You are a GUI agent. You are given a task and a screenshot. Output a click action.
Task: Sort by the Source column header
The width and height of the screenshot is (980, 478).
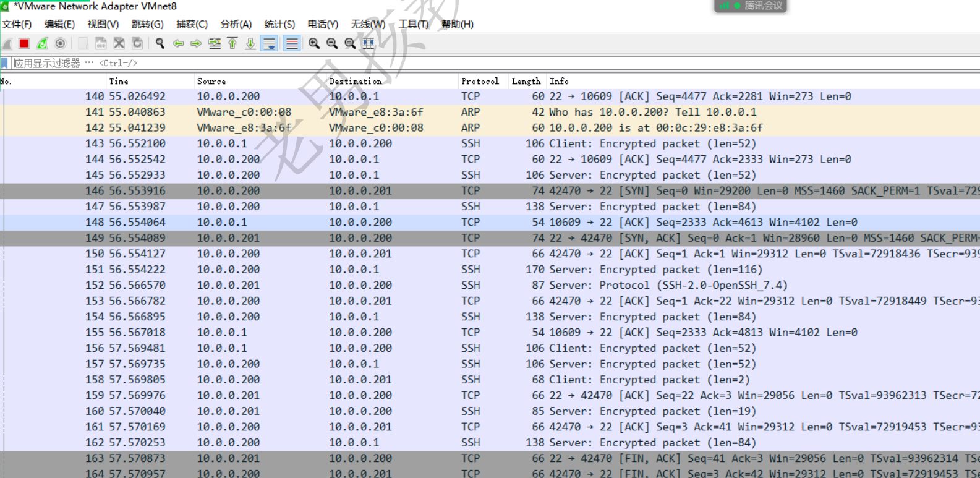tap(260, 81)
